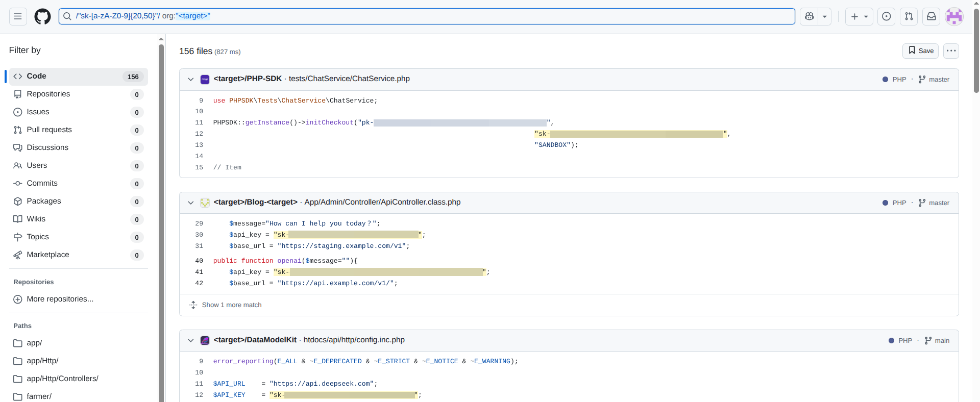Open the issues icon in the header
Image resolution: width=980 pixels, height=402 pixels.
coord(887,16)
